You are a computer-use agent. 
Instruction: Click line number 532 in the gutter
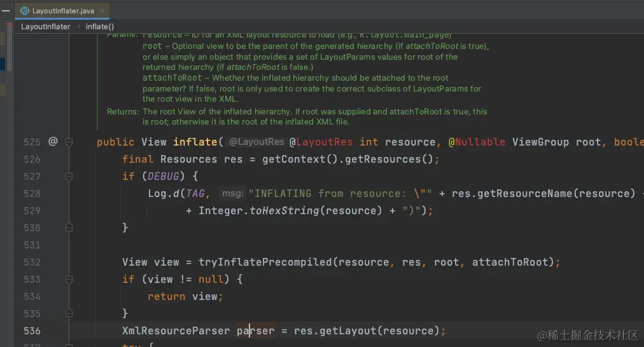[x=32, y=262]
